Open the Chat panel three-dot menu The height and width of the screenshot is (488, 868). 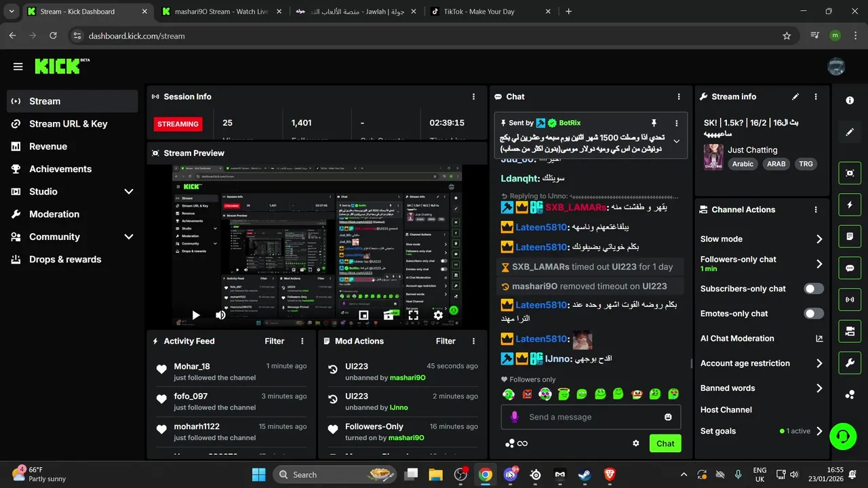679,96
